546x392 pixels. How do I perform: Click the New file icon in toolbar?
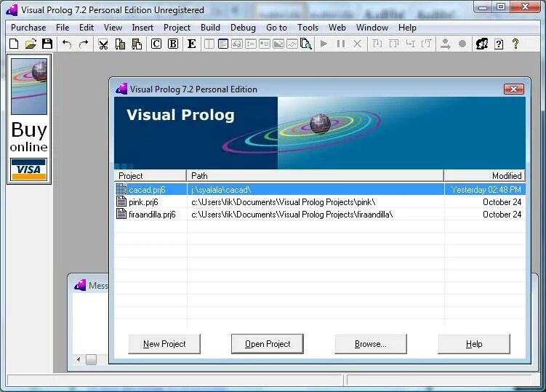click(x=14, y=44)
